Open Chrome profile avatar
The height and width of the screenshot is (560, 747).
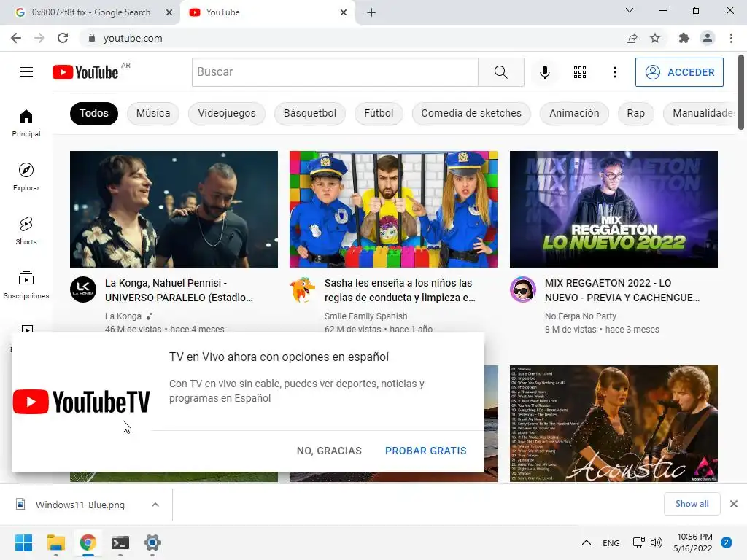point(708,38)
